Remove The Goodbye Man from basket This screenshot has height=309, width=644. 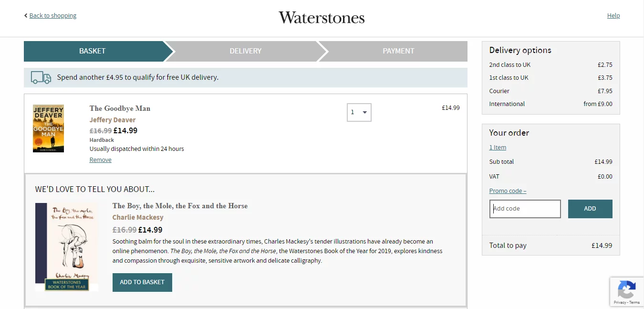pyautogui.click(x=101, y=160)
